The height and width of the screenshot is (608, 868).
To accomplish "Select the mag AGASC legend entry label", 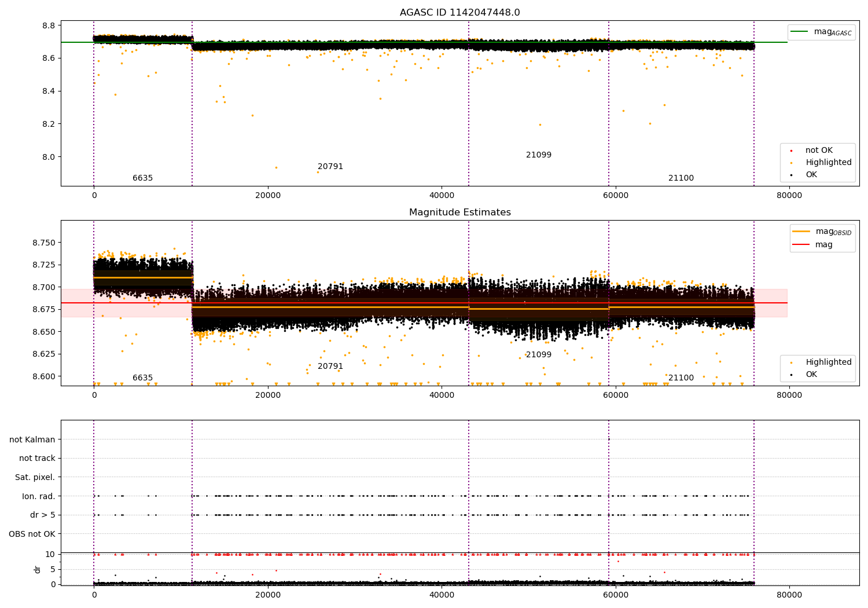I will pyautogui.click(x=833, y=32).
